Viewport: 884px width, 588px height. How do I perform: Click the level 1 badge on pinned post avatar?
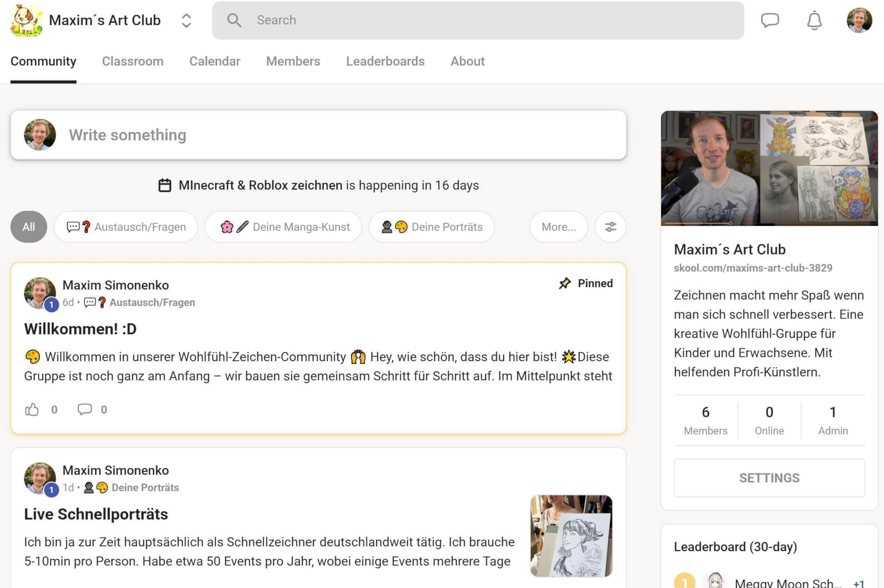51,305
